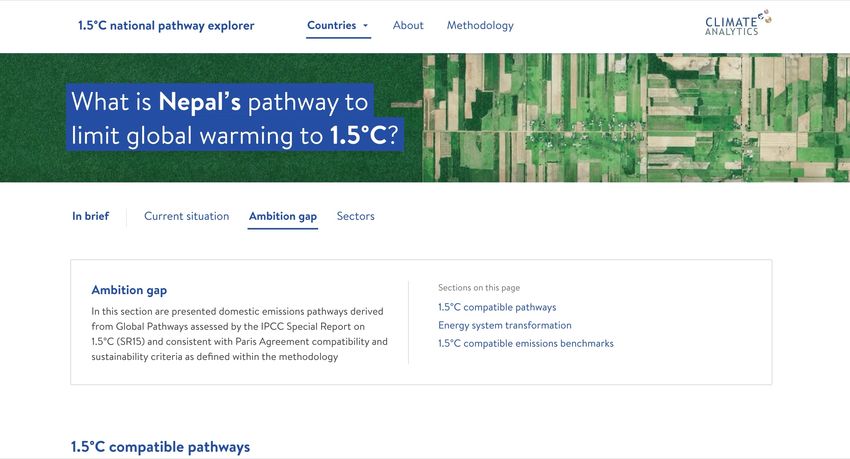Click the 1.5°C national pathway explorer title
This screenshot has height=459, width=850.
tap(166, 25)
